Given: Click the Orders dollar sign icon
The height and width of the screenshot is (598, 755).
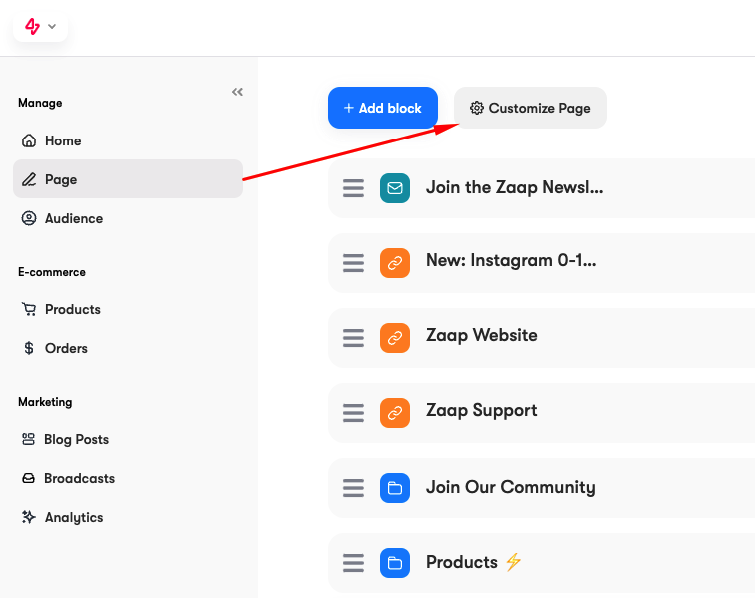Looking at the screenshot, I should click(x=29, y=348).
